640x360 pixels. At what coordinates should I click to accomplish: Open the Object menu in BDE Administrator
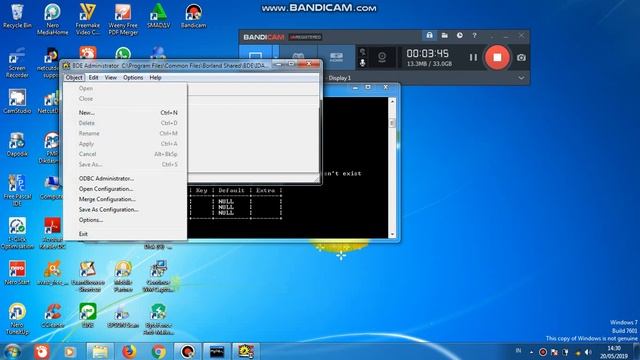click(x=74, y=78)
